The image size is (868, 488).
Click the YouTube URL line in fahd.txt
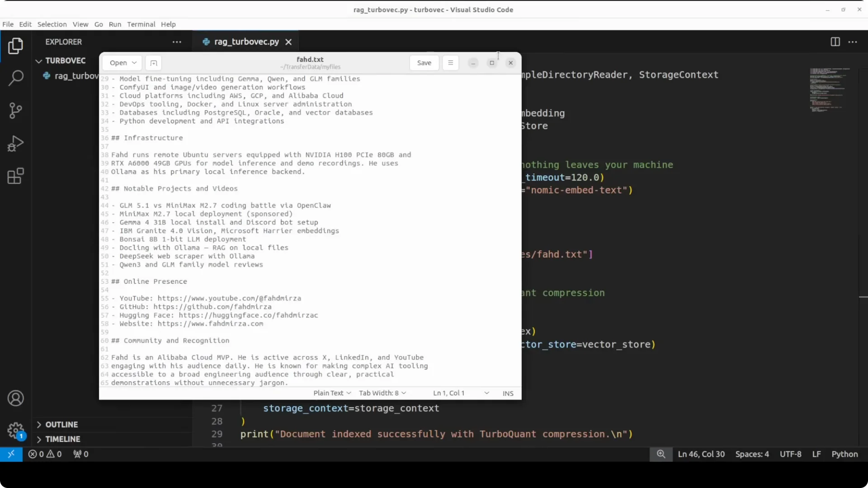pyautogui.click(x=206, y=298)
